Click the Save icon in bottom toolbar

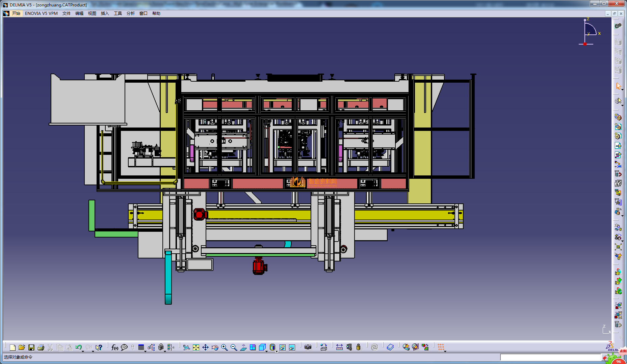(31, 347)
